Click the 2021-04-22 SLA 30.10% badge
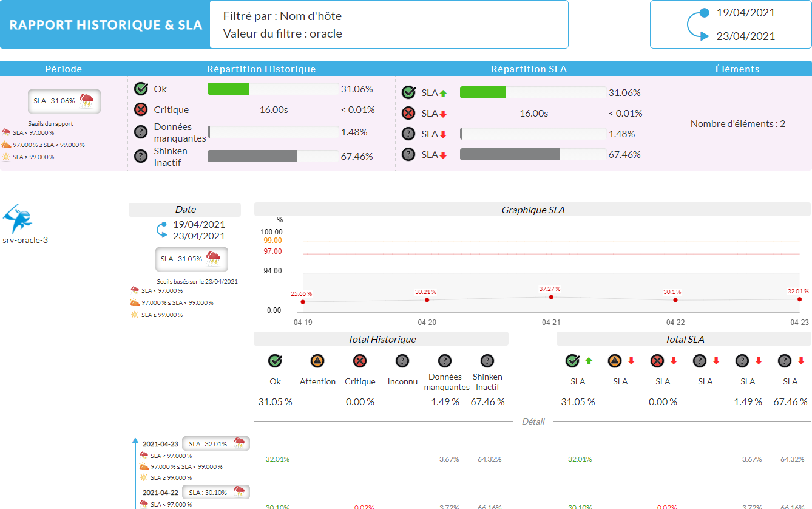Image resolution: width=812 pixels, height=509 pixels. point(215,492)
